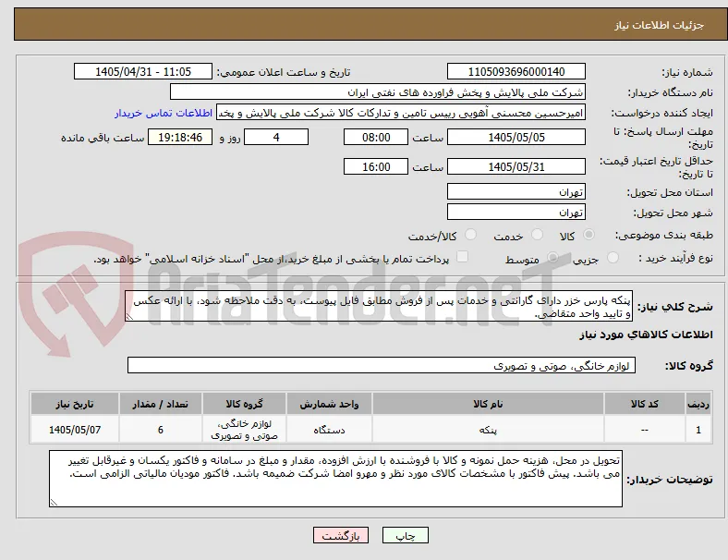
Task: Click the response deadline time 08:00
Action: [x=376, y=137]
